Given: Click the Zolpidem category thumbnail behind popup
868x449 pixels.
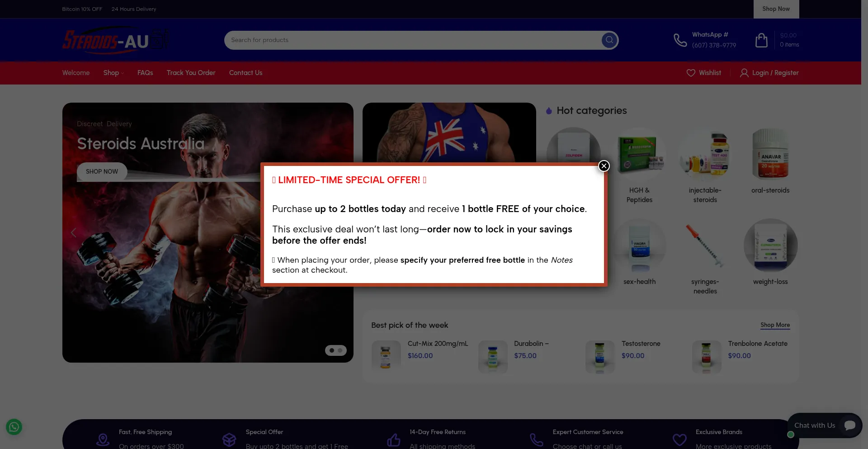Looking at the screenshot, I should point(573,145).
